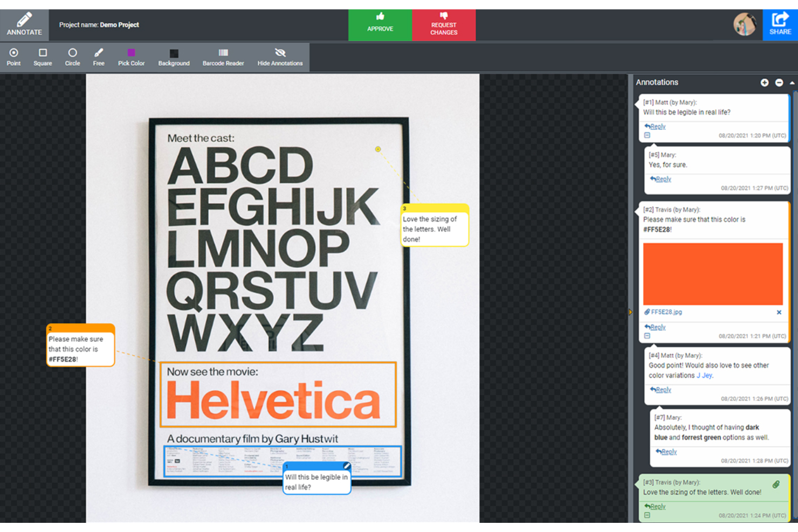This screenshot has height=532, width=798.
Task: Collapse the thread under annotation #1
Action: (x=647, y=135)
